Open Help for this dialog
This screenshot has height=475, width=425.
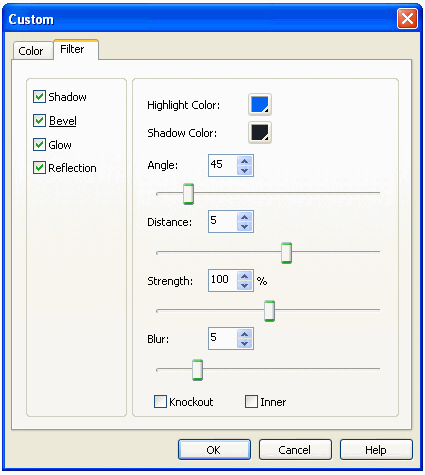pyautogui.click(x=376, y=450)
